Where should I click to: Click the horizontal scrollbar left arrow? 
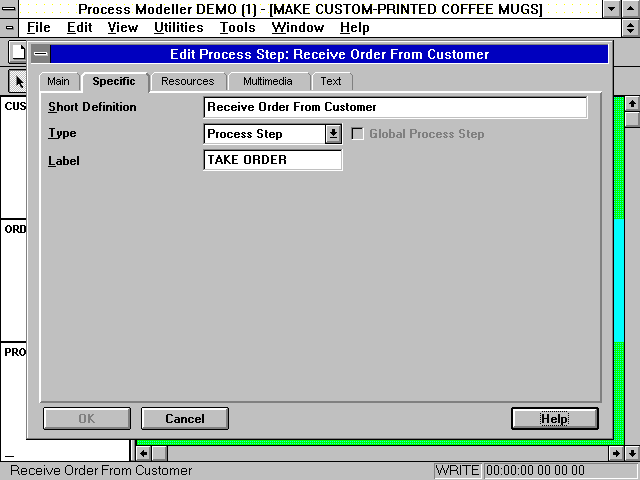[143, 453]
